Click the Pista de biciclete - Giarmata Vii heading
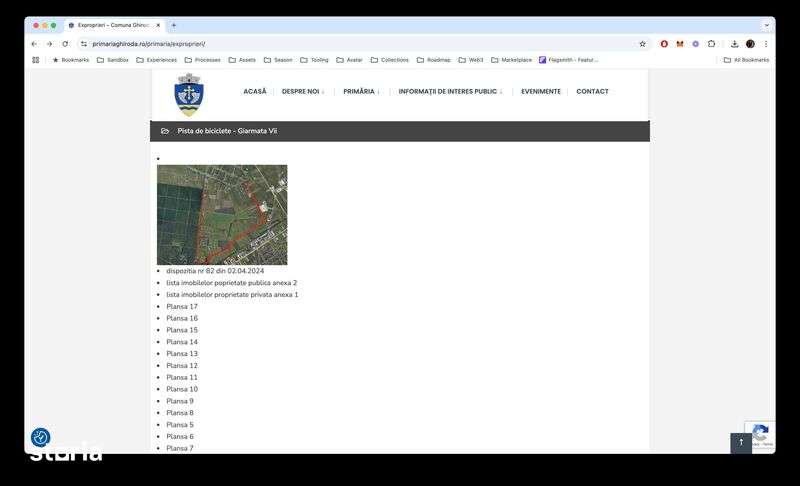 [227, 131]
